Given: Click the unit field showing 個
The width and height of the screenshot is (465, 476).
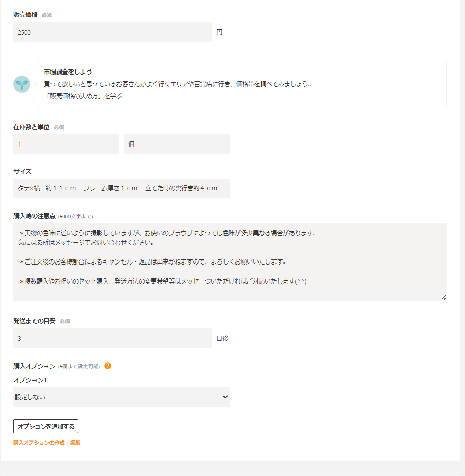Looking at the screenshot, I should [x=177, y=144].
